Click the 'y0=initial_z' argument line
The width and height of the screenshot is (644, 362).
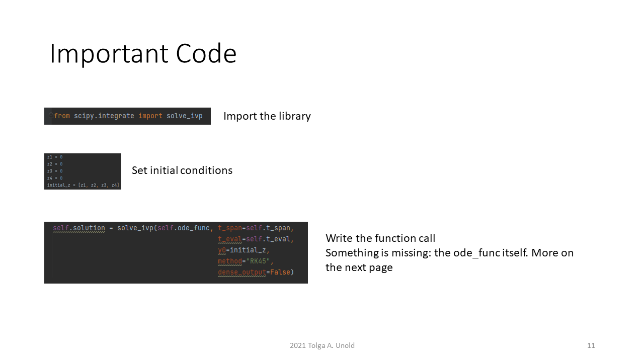(x=244, y=250)
